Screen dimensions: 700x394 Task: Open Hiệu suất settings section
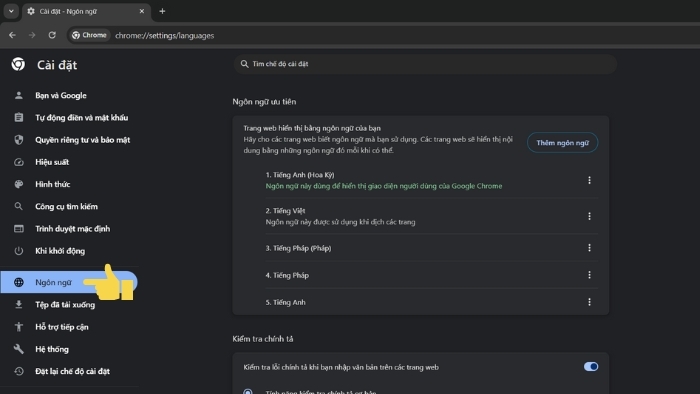pos(52,162)
